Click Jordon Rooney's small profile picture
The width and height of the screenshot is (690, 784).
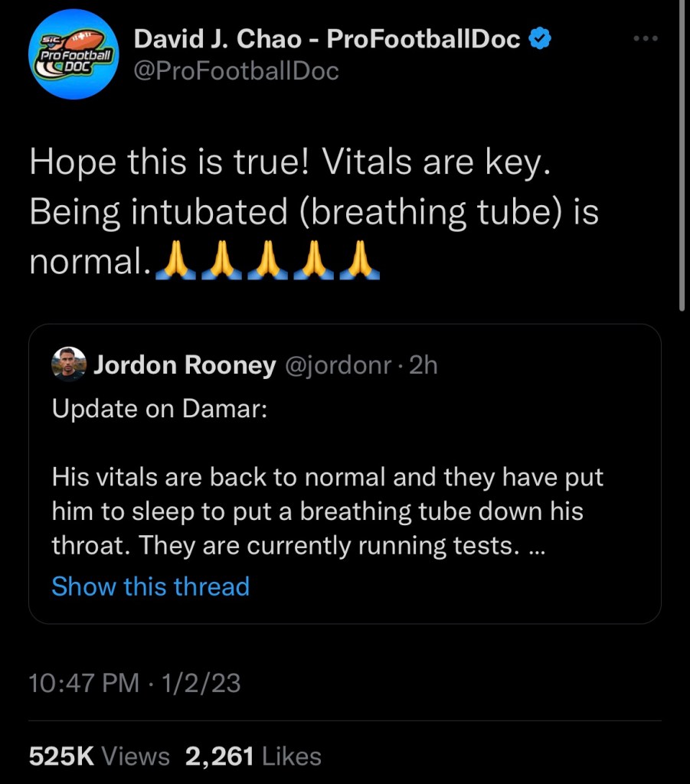click(x=69, y=365)
